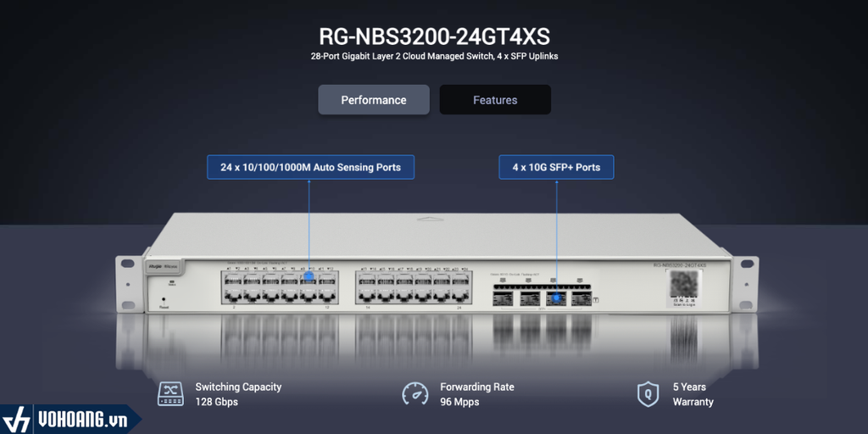The width and height of the screenshot is (868, 434).
Task: Click the RG-NBS3200-24GT4XS title
Action: point(434,36)
